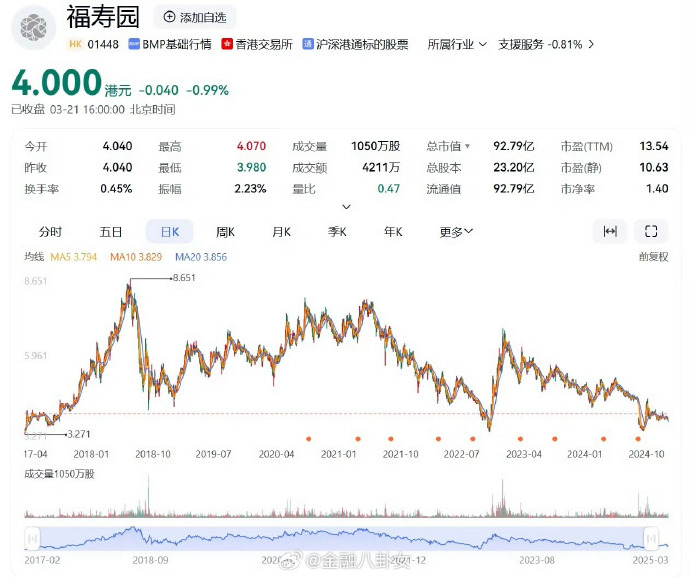Click the arrow next to 支援服务
This screenshot has height=577, width=690.
pyautogui.click(x=591, y=44)
